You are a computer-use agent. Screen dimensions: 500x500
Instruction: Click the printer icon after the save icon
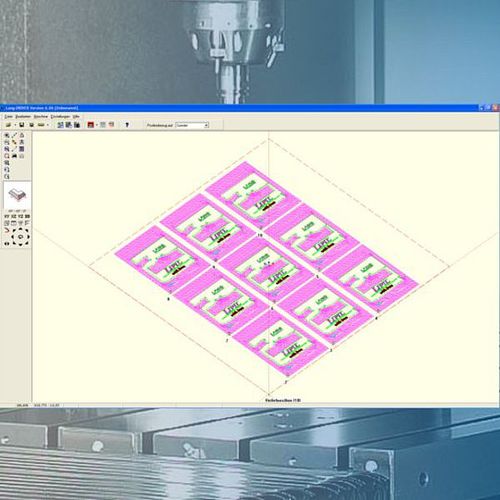point(32,125)
